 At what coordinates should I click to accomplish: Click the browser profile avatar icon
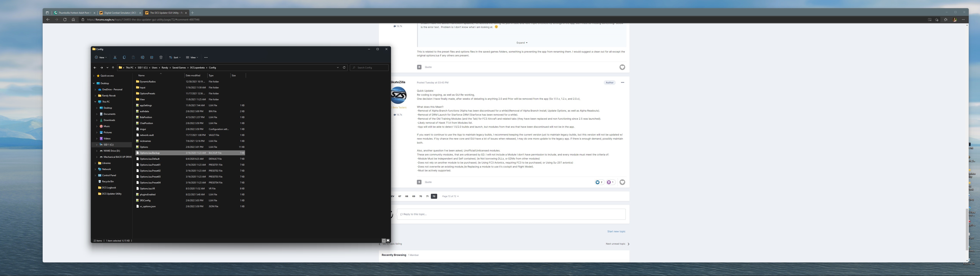point(955,19)
